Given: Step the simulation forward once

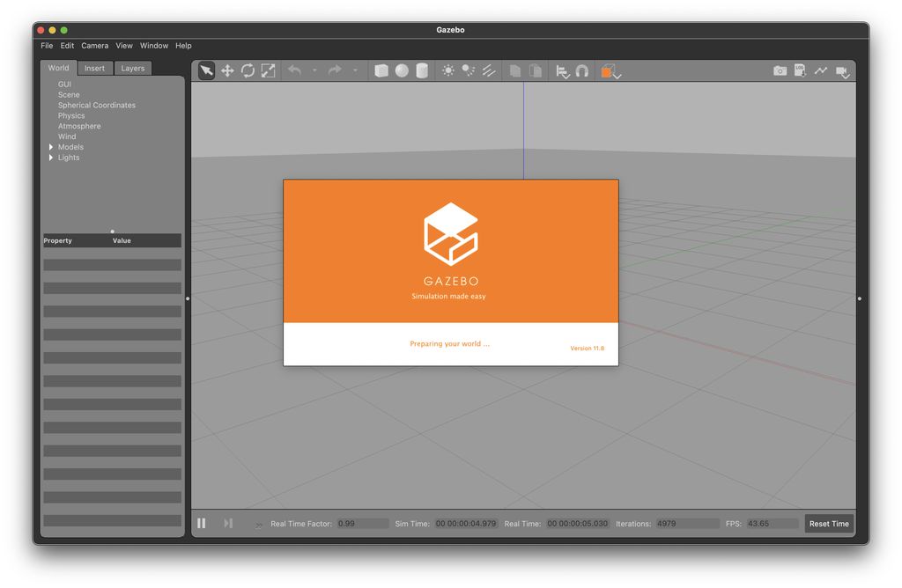Looking at the screenshot, I should click(x=228, y=523).
